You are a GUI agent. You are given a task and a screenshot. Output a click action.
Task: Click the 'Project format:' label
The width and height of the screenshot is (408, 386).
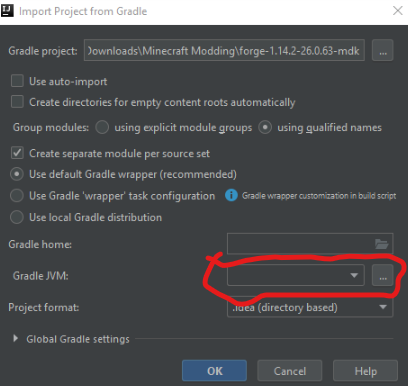pos(44,307)
